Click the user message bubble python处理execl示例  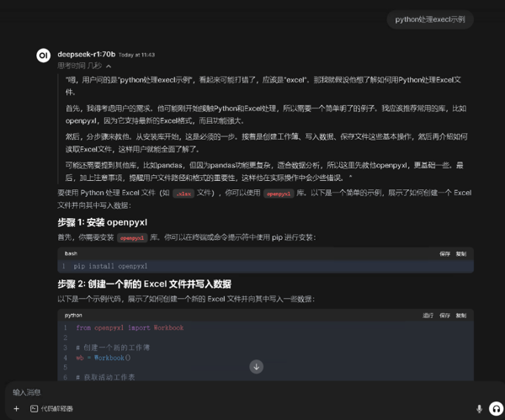pos(435,19)
